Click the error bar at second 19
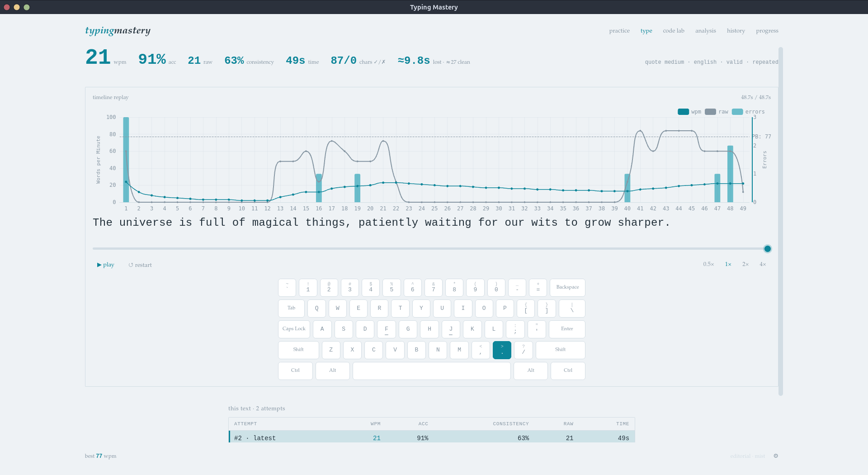 pos(357,188)
